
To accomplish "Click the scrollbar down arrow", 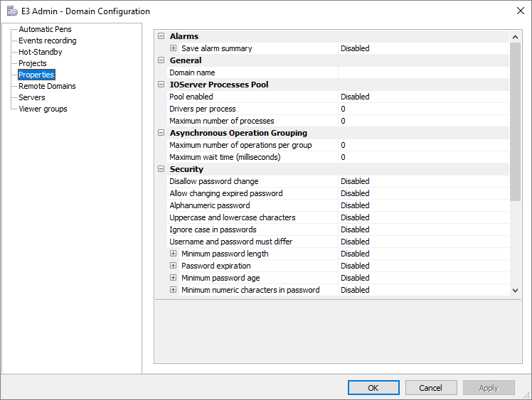I will [x=515, y=290].
